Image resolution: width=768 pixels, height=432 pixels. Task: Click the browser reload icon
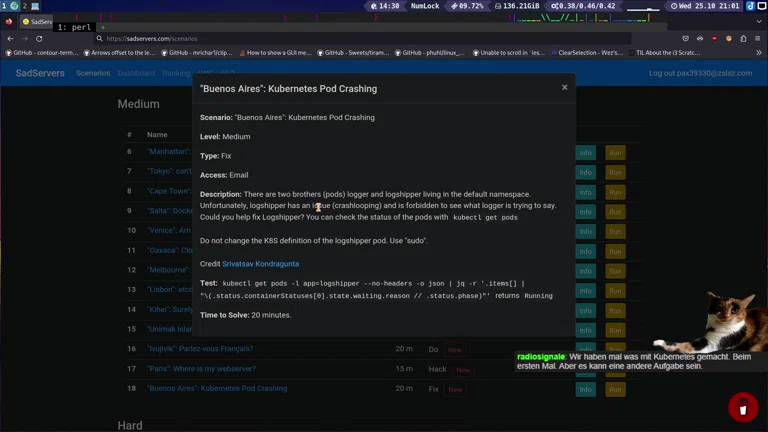tap(39, 38)
